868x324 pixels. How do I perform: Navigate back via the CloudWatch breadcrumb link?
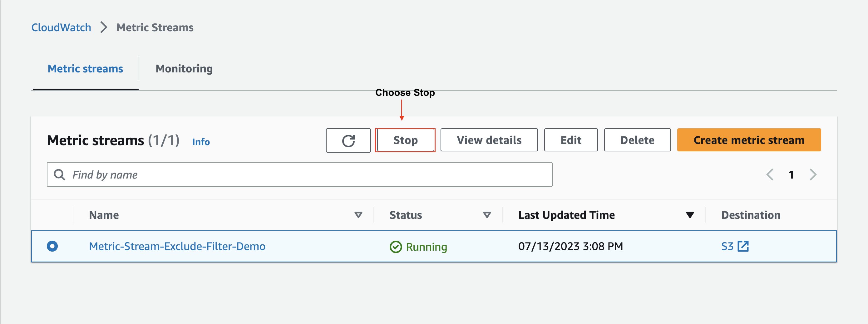[x=61, y=27]
